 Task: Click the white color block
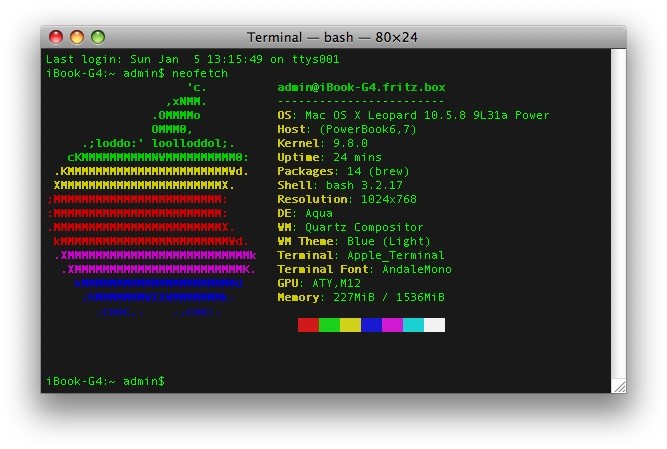(x=435, y=325)
